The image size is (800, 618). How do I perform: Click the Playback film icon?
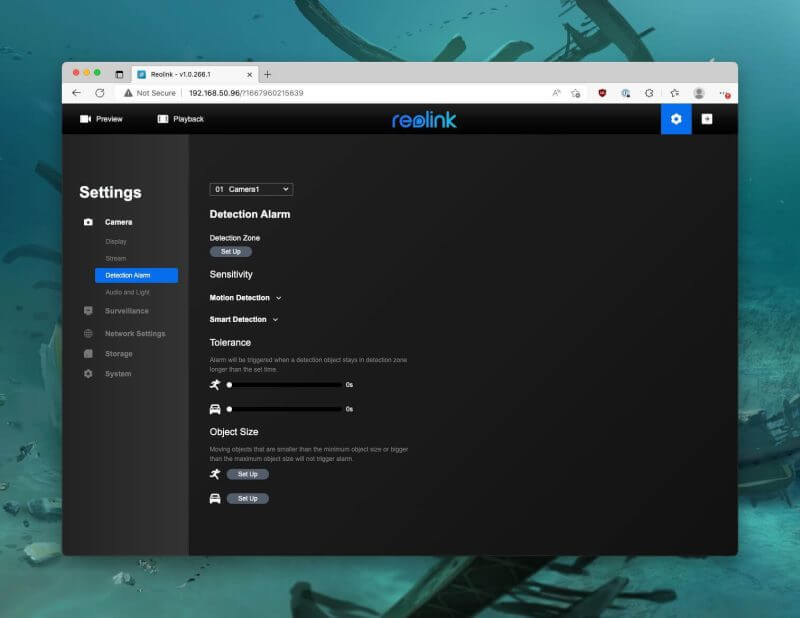[x=163, y=119]
